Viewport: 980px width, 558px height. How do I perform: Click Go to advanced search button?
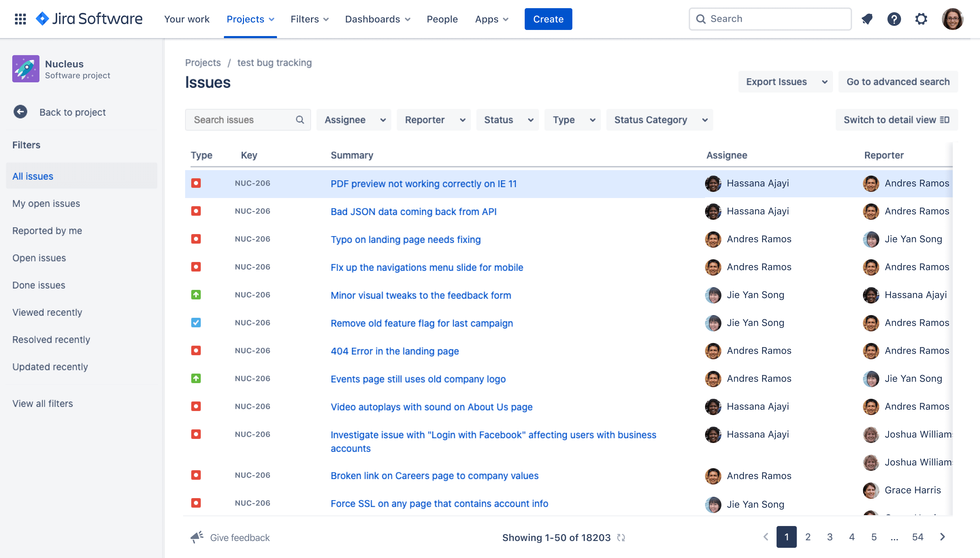898,81
